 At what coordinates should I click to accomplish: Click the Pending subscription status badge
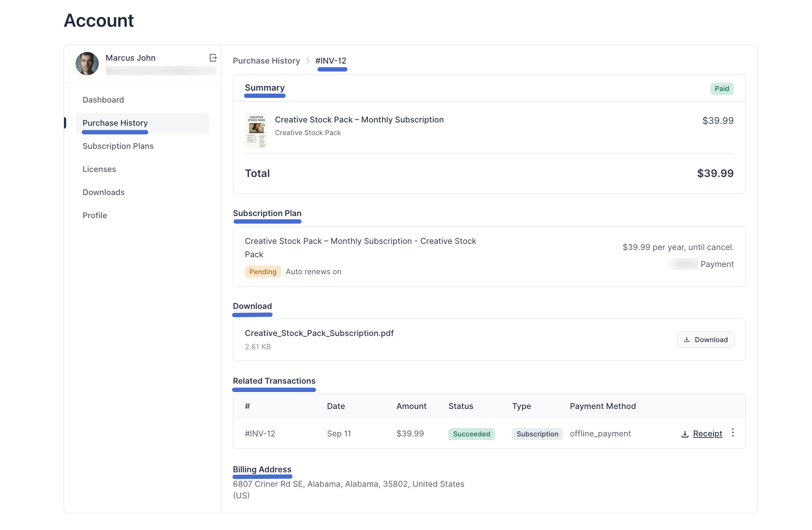tap(262, 272)
